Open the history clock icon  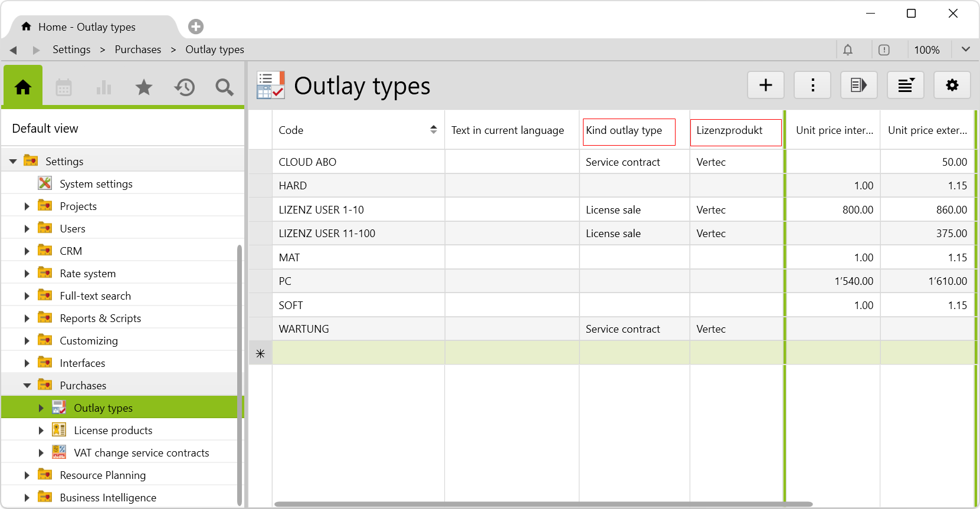click(x=184, y=88)
